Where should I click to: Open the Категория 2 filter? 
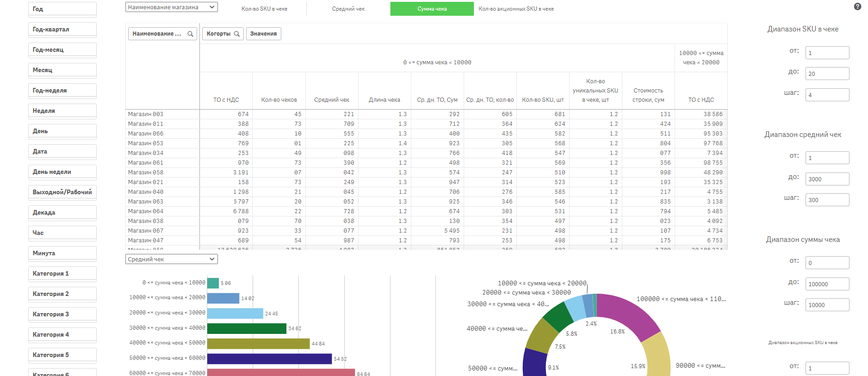(62, 294)
